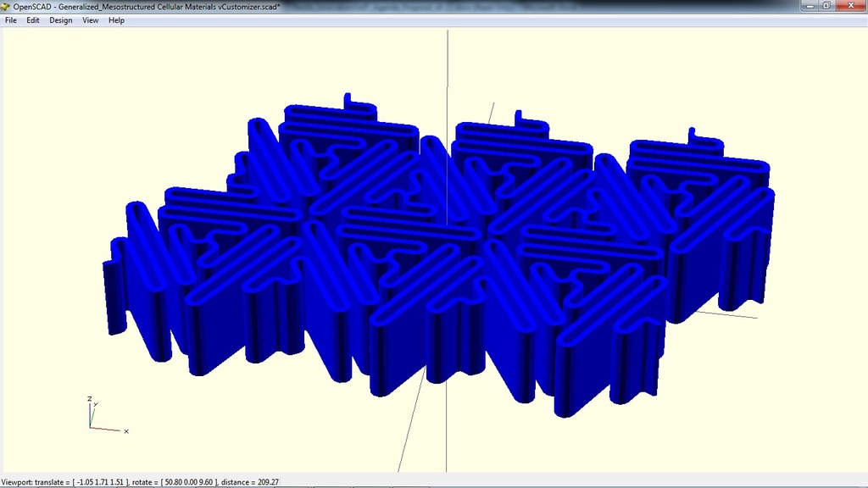Open the File menu
The width and height of the screenshot is (868, 488).
pyautogui.click(x=10, y=20)
